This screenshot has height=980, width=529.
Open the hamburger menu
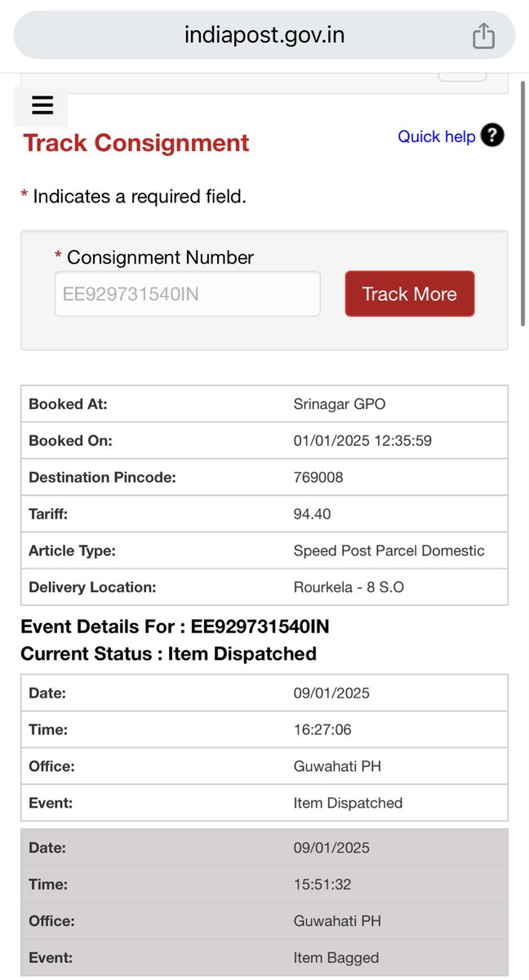pos(42,105)
